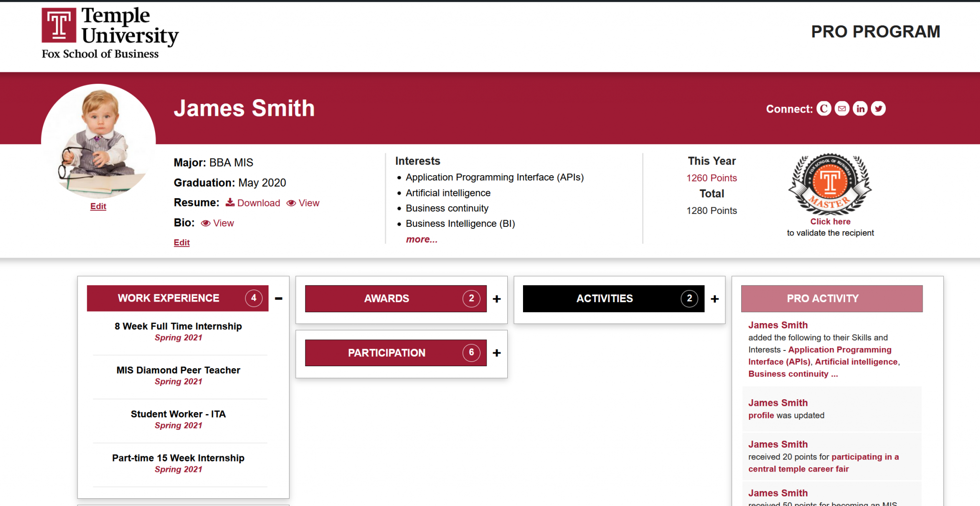
Task: Click the profile photo thumbnail
Action: pos(99,141)
